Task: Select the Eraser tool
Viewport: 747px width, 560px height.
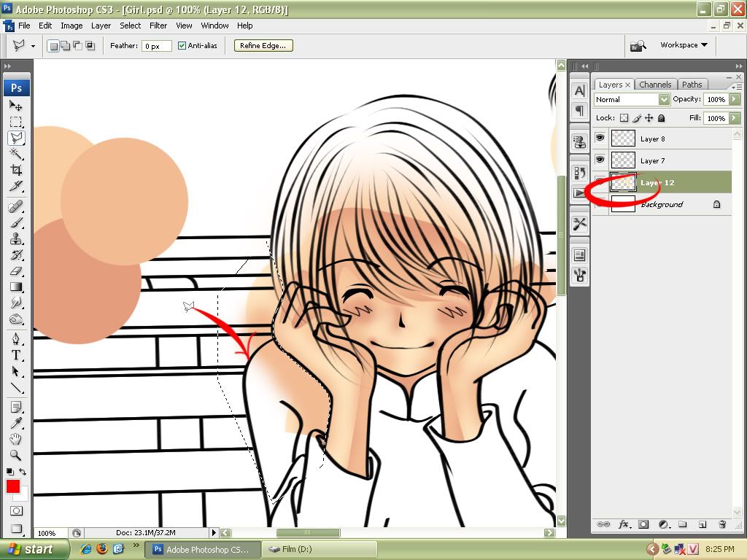Action: click(x=16, y=271)
